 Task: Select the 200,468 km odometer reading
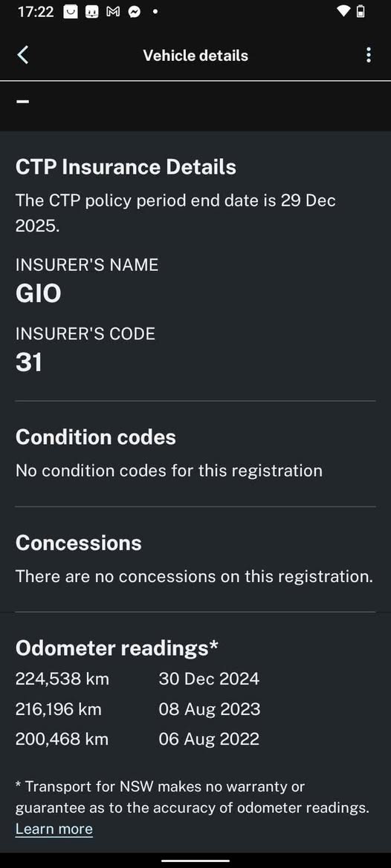62,739
